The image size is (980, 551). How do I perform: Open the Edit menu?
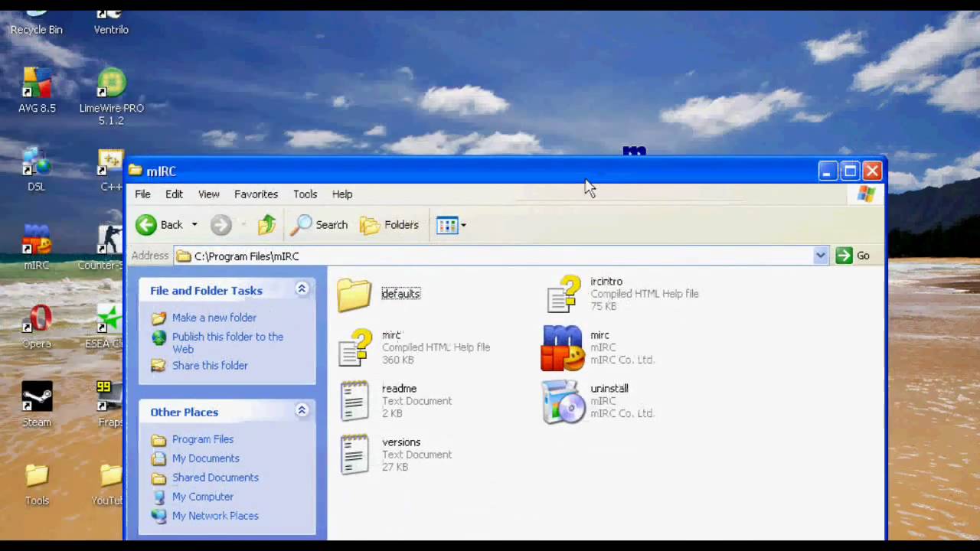point(174,194)
